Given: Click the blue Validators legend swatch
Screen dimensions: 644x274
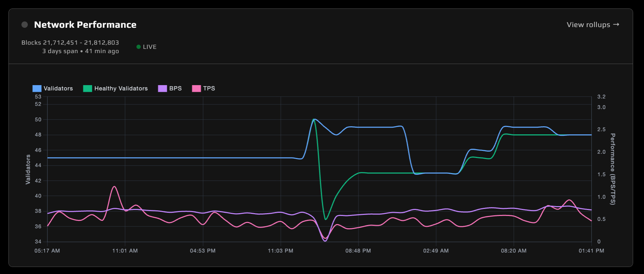Looking at the screenshot, I should coord(37,89).
